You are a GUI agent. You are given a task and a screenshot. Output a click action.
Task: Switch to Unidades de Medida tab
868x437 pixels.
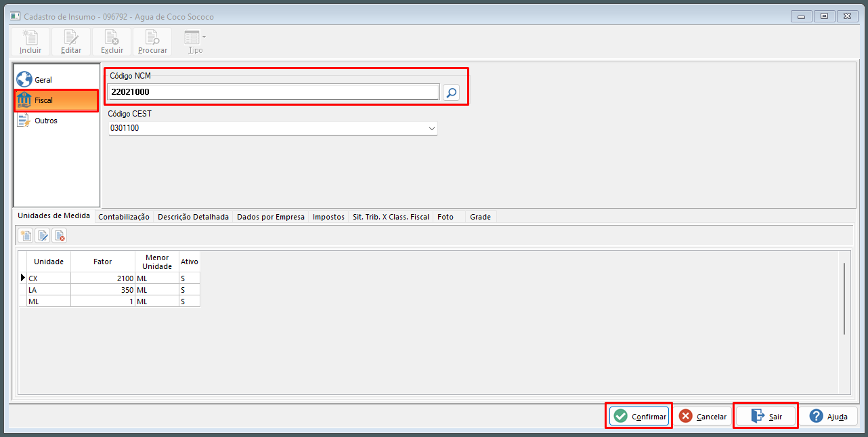click(x=53, y=215)
